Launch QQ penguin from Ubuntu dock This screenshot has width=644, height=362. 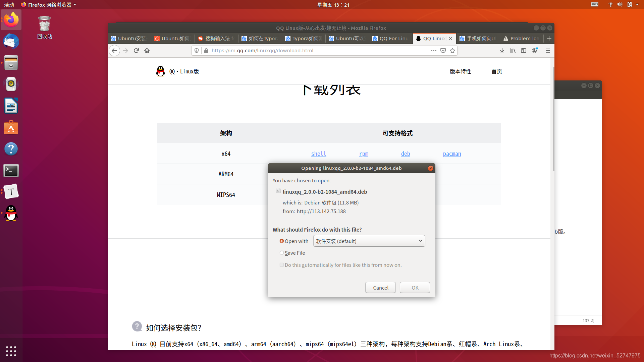pyautogui.click(x=11, y=213)
